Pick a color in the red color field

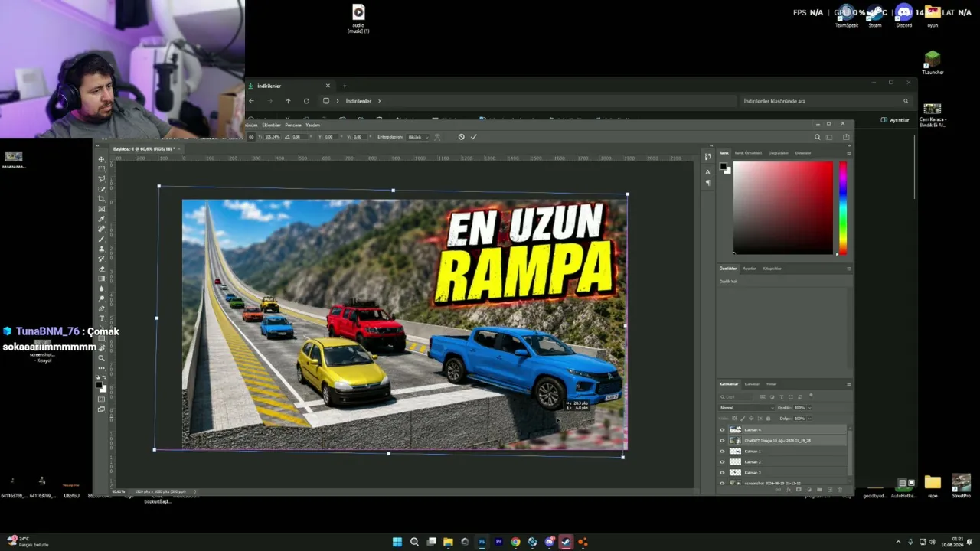pos(782,207)
